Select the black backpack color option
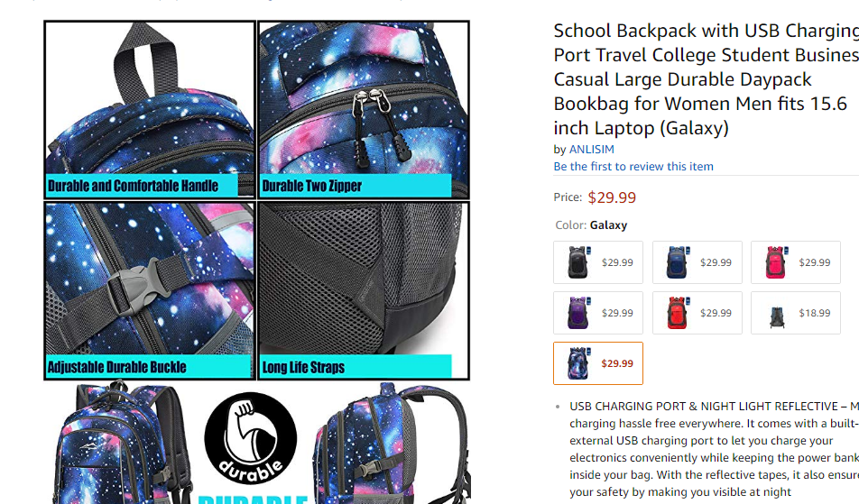859x504 pixels. tap(597, 262)
